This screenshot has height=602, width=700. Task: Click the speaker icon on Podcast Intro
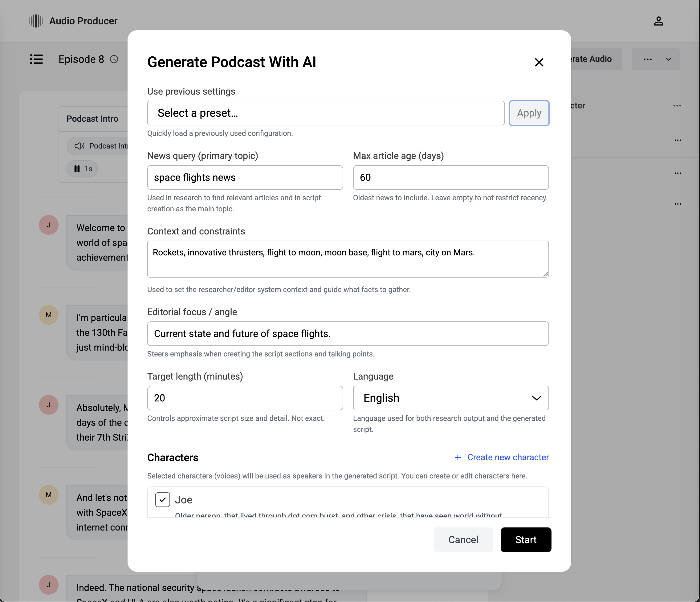pyautogui.click(x=79, y=146)
